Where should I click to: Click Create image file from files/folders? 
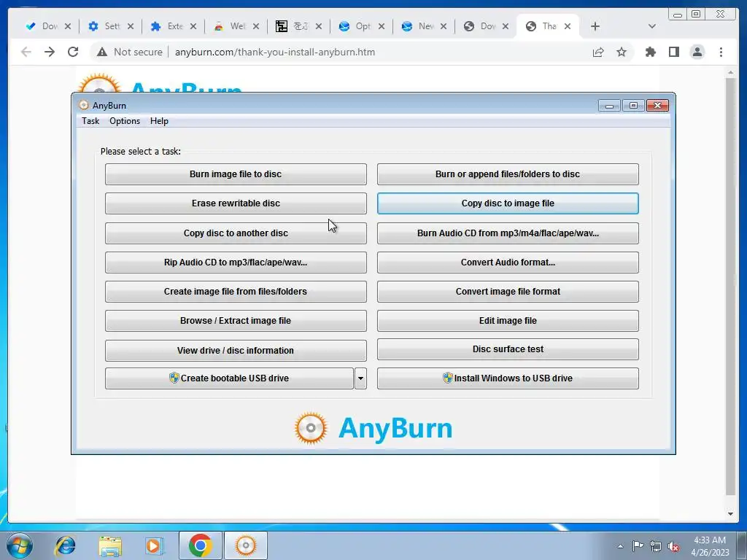coord(236,292)
